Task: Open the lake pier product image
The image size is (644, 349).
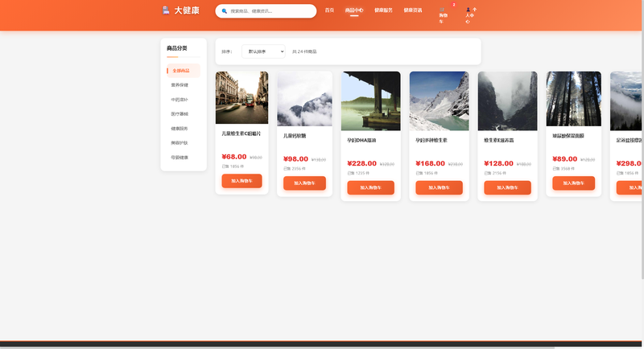Action: click(x=370, y=101)
